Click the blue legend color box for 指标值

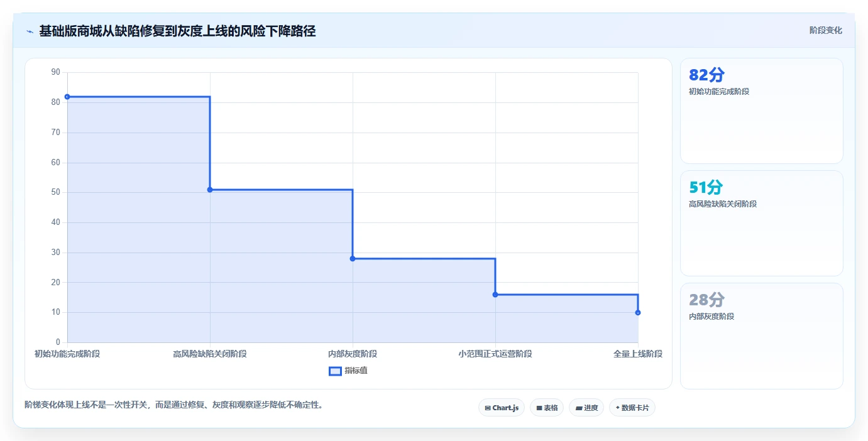pyautogui.click(x=335, y=371)
